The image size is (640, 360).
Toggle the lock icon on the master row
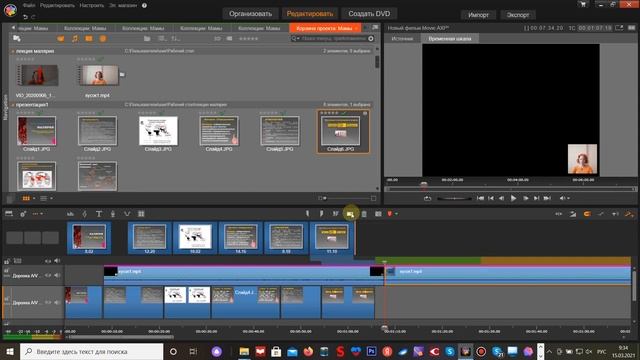coord(7,261)
